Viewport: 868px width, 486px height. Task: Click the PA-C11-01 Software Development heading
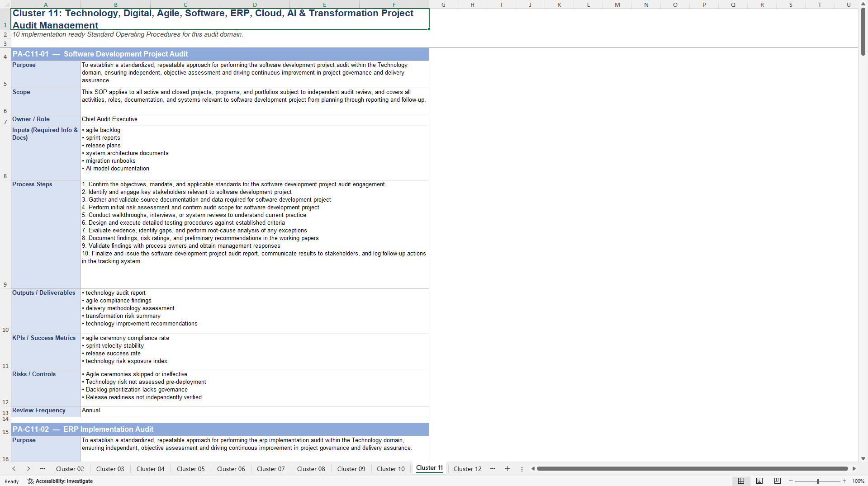(220, 54)
